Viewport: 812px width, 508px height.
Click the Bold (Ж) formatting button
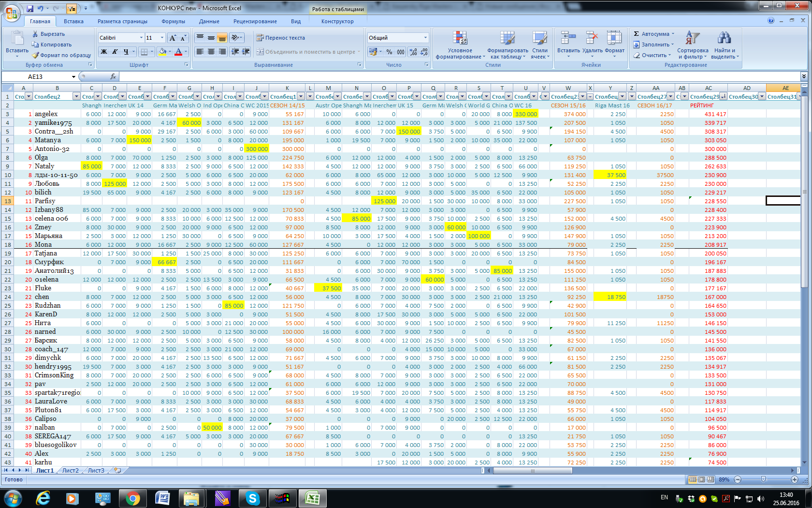coord(104,52)
